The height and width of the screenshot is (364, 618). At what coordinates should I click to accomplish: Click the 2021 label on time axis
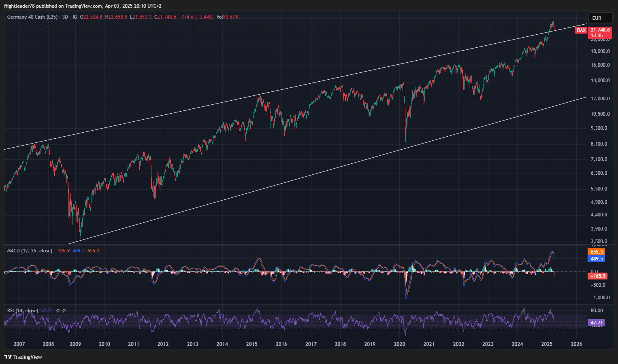(429, 344)
